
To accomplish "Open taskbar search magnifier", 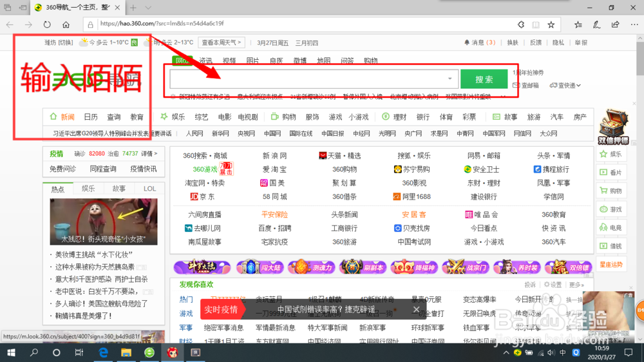I will [x=34, y=352].
